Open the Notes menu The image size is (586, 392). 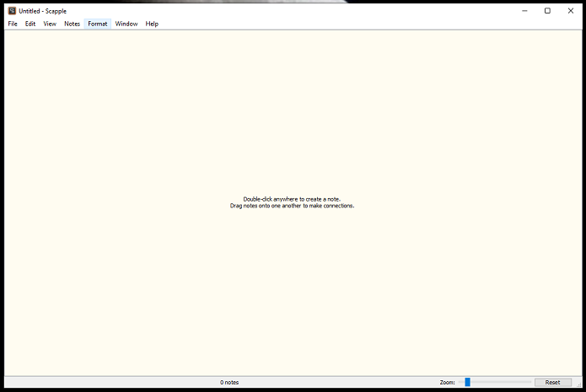pos(73,24)
